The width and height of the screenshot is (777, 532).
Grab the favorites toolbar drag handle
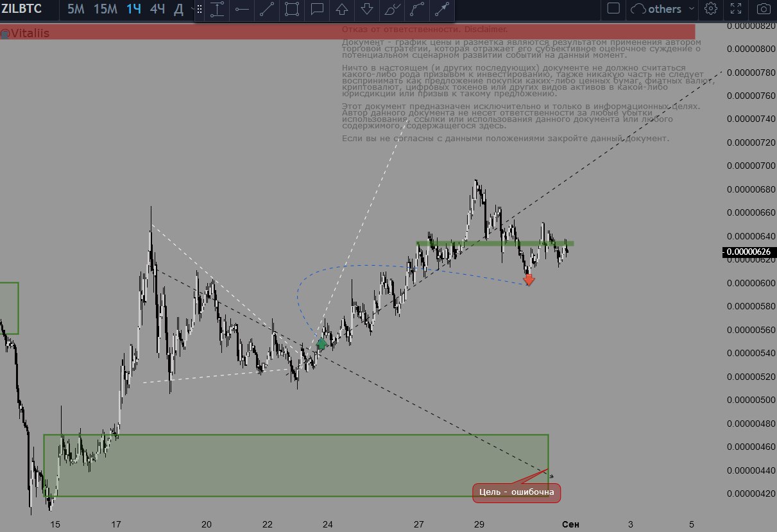(199, 9)
